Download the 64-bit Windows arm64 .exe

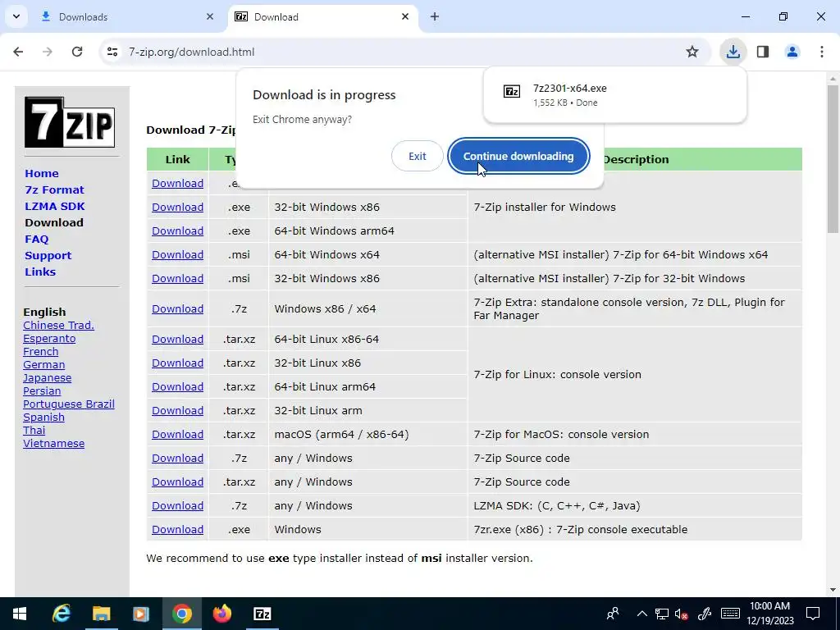[x=177, y=231]
